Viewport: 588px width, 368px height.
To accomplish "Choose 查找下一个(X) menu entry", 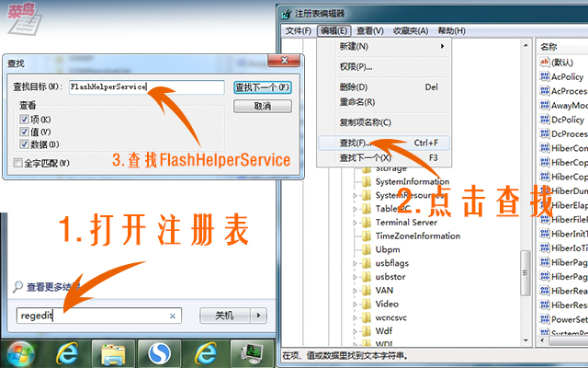I will pos(384,157).
